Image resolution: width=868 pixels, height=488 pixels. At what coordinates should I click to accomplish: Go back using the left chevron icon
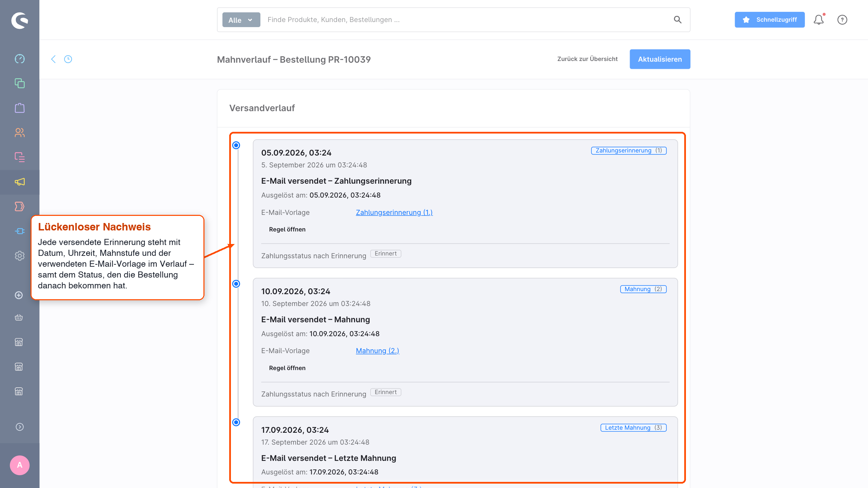(x=53, y=59)
